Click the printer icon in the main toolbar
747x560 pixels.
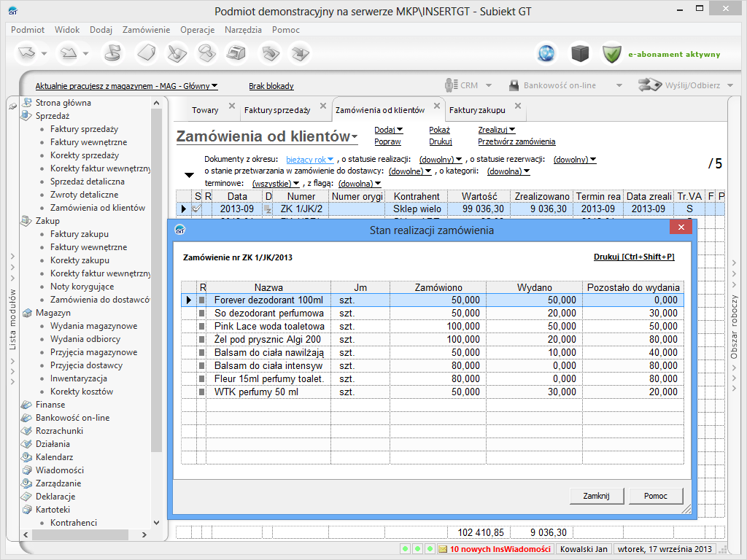tap(235, 53)
